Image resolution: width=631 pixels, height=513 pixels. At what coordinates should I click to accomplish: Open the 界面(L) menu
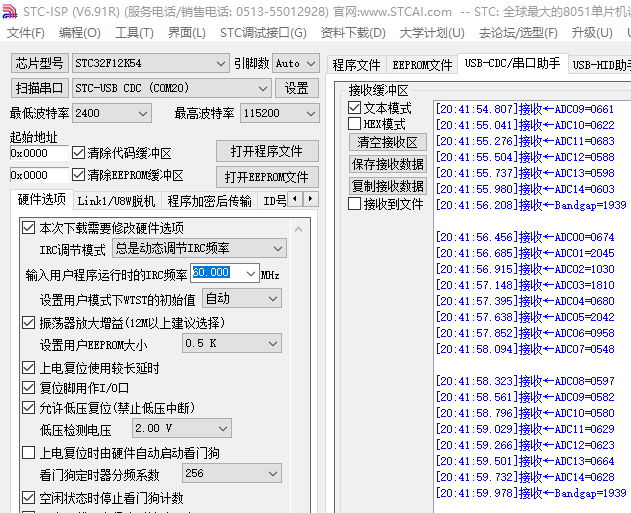click(187, 33)
